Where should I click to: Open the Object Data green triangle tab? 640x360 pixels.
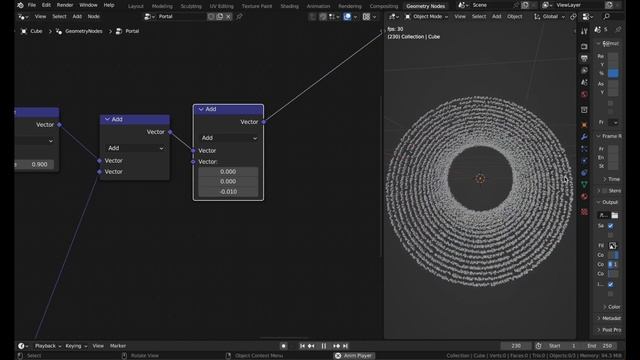tap(584, 184)
